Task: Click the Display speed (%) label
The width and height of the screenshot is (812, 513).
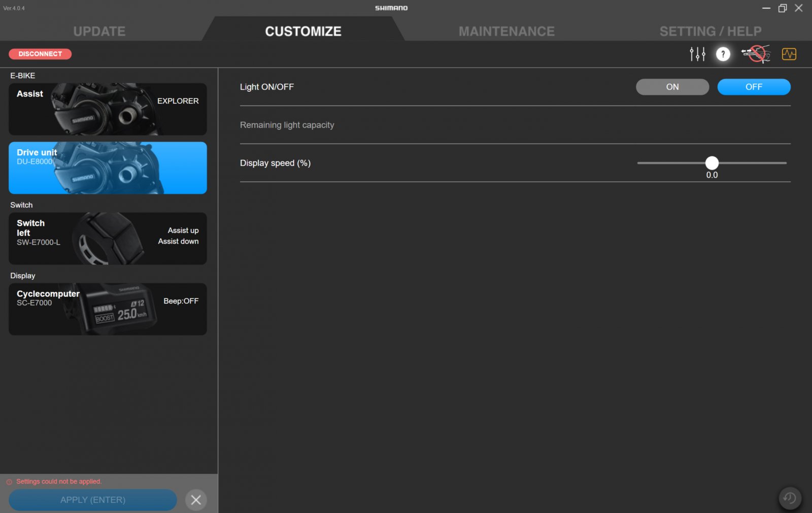Action: point(275,163)
